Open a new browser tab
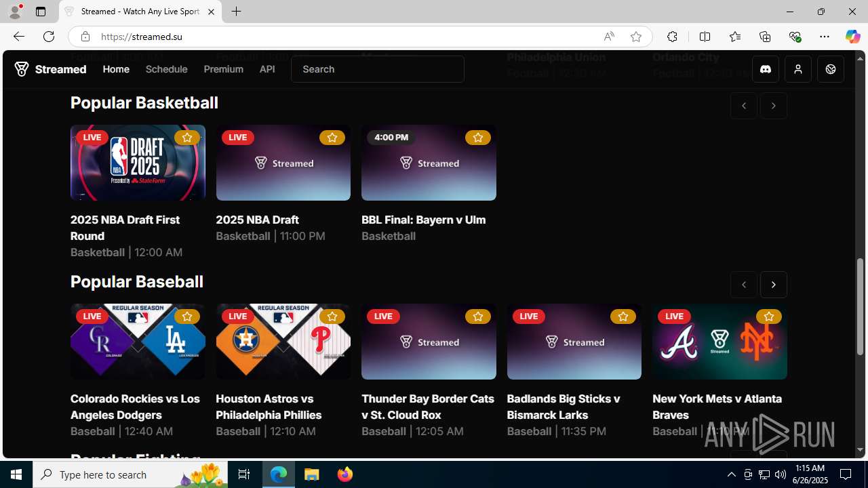The width and height of the screenshot is (868, 488). 236,12
